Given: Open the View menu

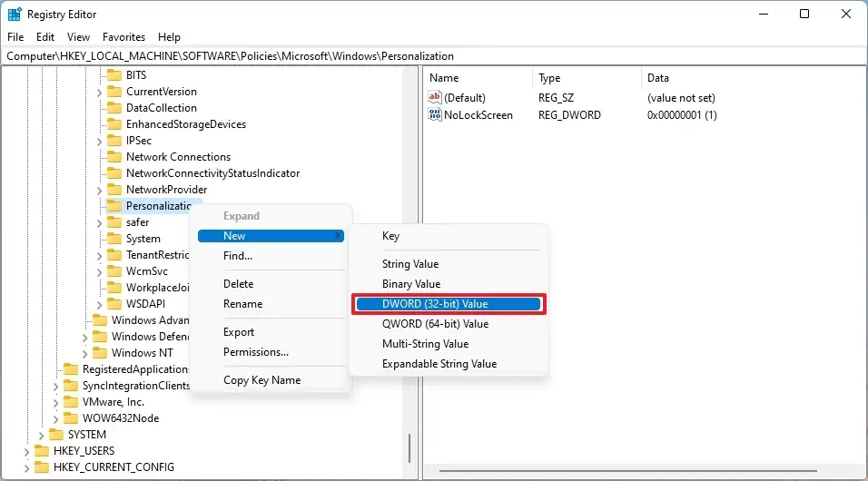Looking at the screenshot, I should (79, 37).
